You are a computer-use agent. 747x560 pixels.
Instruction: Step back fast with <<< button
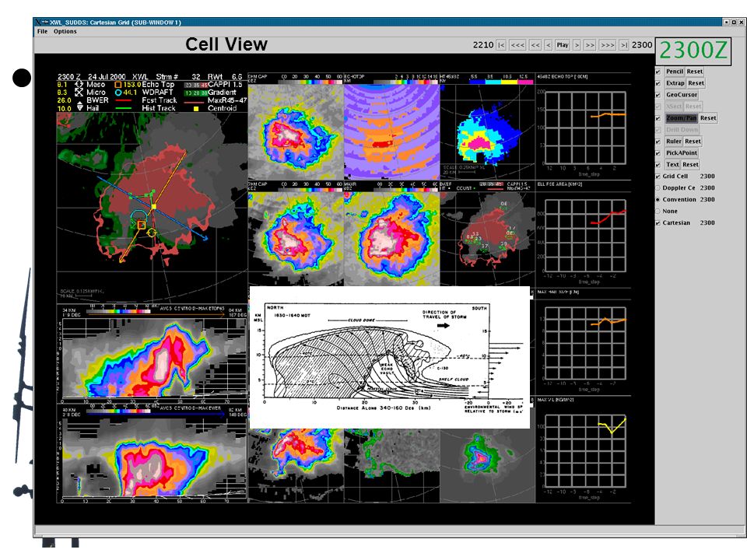tap(517, 45)
